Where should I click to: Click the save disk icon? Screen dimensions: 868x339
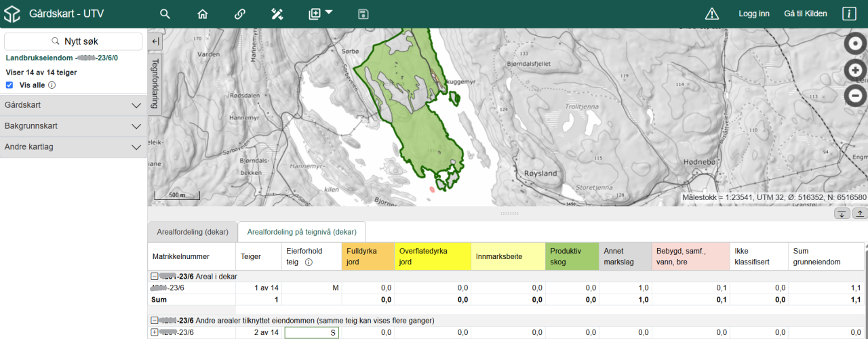click(x=363, y=14)
